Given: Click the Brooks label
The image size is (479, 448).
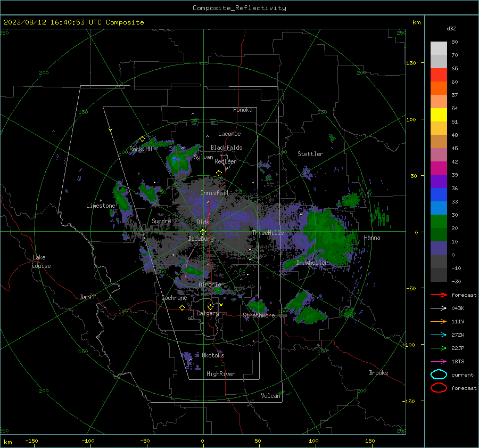Looking at the screenshot, I should point(378,373).
